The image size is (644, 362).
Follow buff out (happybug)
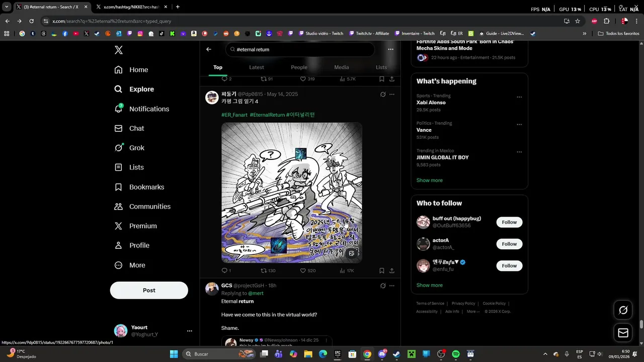tap(509, 222)
